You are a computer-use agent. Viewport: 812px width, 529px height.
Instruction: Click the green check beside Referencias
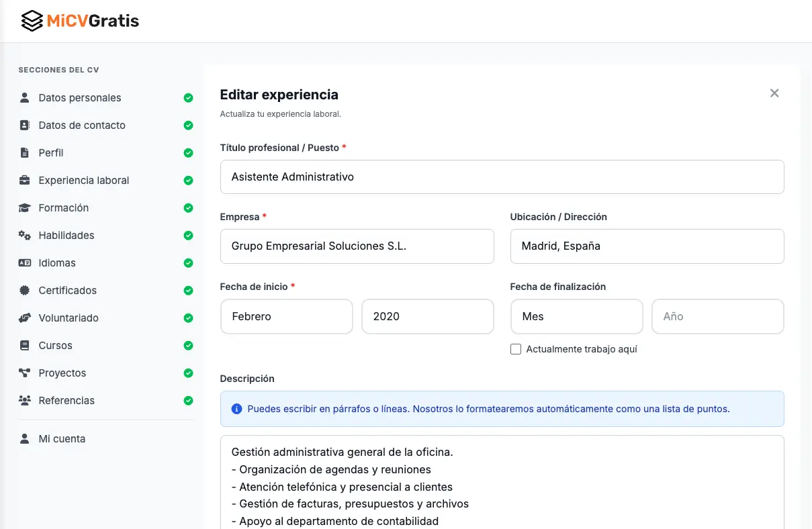188,400
